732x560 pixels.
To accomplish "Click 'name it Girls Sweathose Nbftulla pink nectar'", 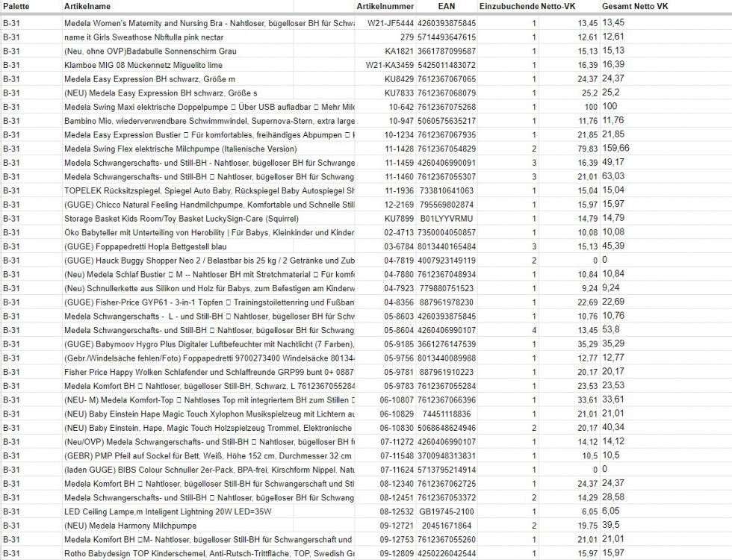I will [x=143, y=37].
